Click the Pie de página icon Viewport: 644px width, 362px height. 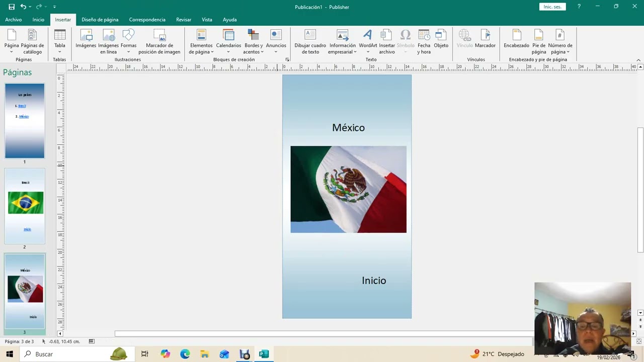click(539, 41)
